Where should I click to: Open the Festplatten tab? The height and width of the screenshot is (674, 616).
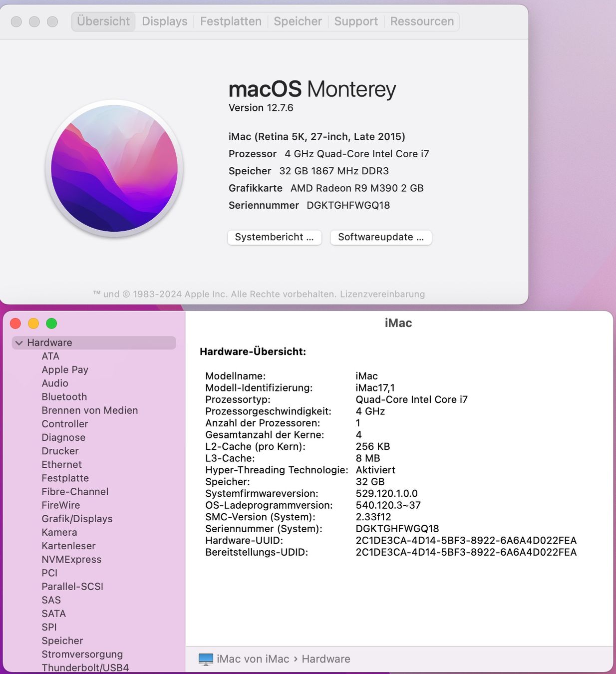click(x=231, y=21)
